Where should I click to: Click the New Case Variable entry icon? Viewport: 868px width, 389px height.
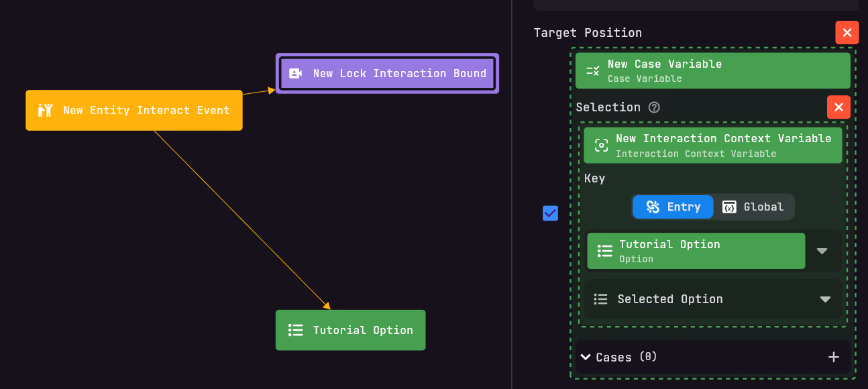click(593, 70)
